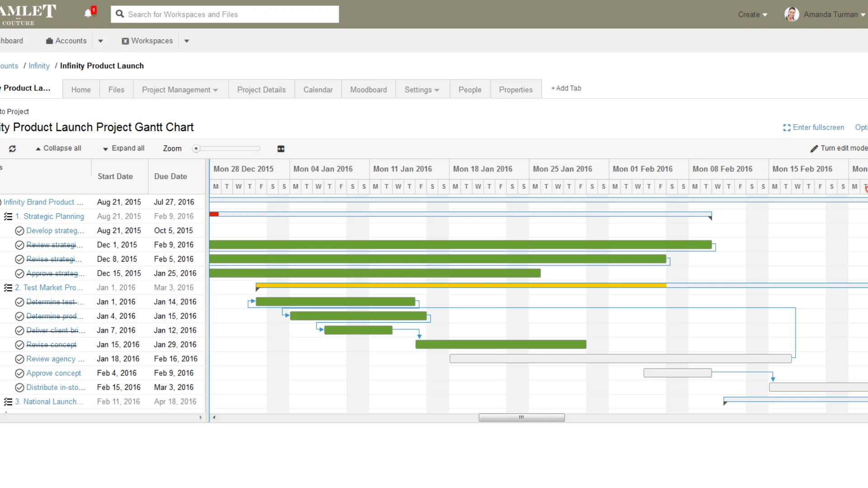Open the Moodboard tab
This screenshot has width=868, height=488.
[368, 89]
